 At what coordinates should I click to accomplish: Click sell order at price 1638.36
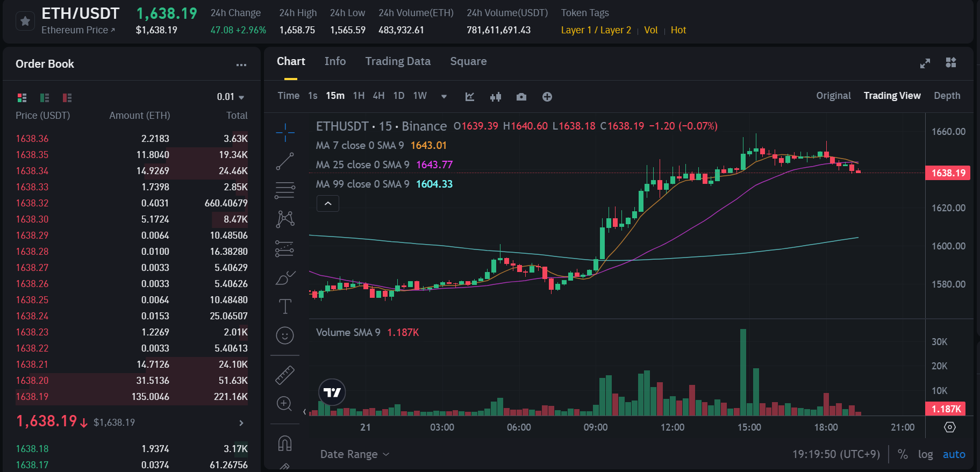pos(132,139)
